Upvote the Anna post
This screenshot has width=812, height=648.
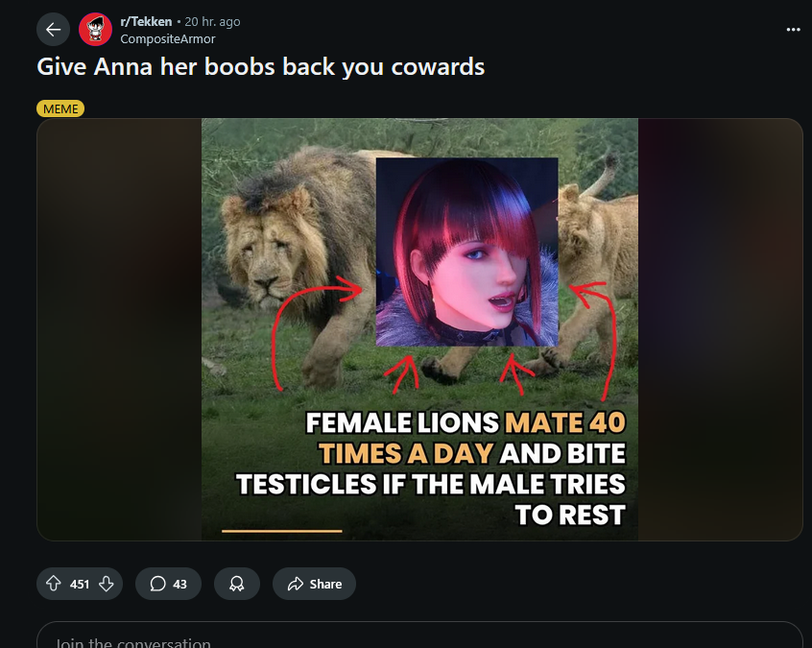click(x=54, y=584)
